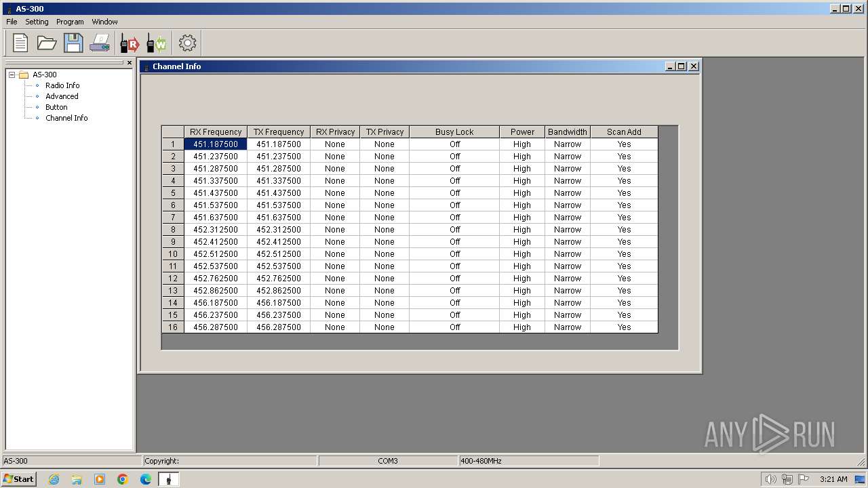Select Channel Info in the tree
The image size is (868, 488).
click(x=66, y=118)
